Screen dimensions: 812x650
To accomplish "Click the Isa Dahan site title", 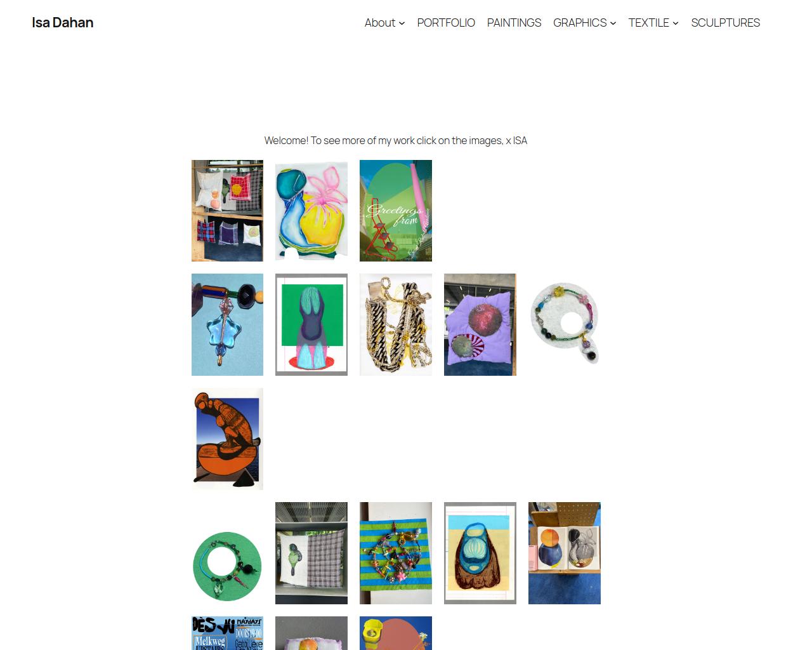I will click(63, 22).
